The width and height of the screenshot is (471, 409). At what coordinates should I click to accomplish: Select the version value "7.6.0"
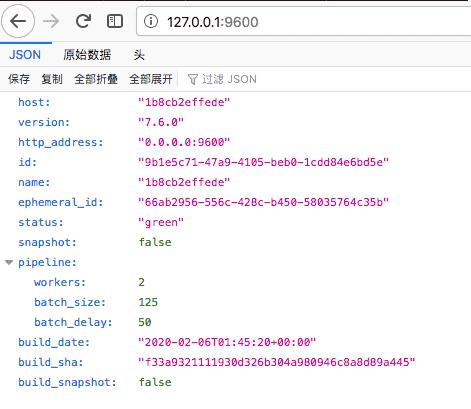[161, 122]
